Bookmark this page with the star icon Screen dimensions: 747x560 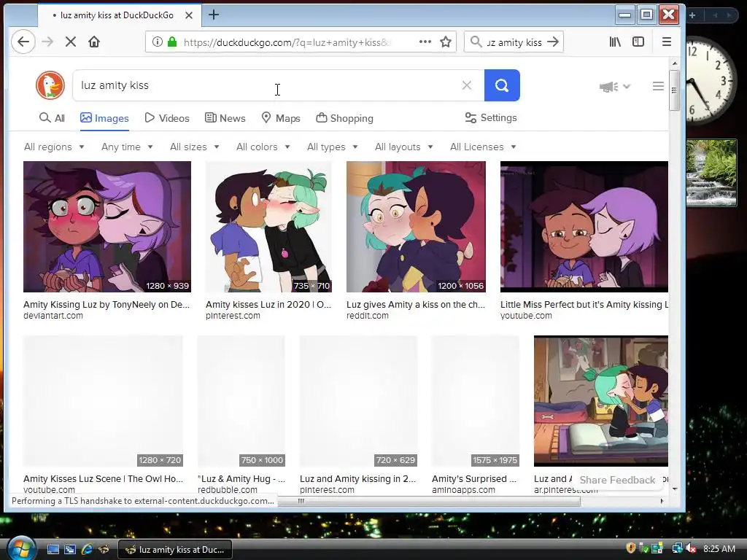tap(446, 42)
